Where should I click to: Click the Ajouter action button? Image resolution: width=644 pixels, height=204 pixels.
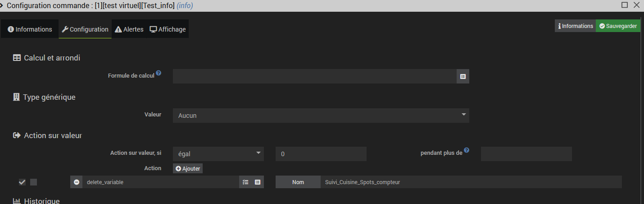click(188, 168)
